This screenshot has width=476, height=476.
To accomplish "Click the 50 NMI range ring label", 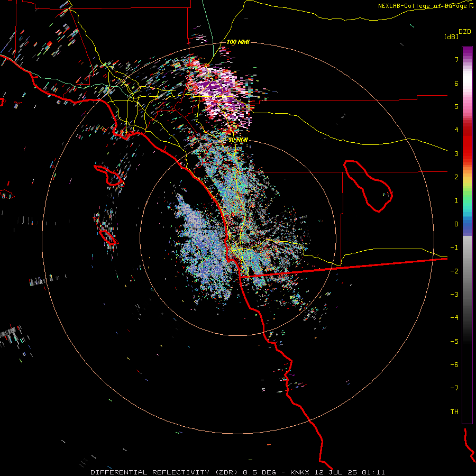I will [238, 140].
